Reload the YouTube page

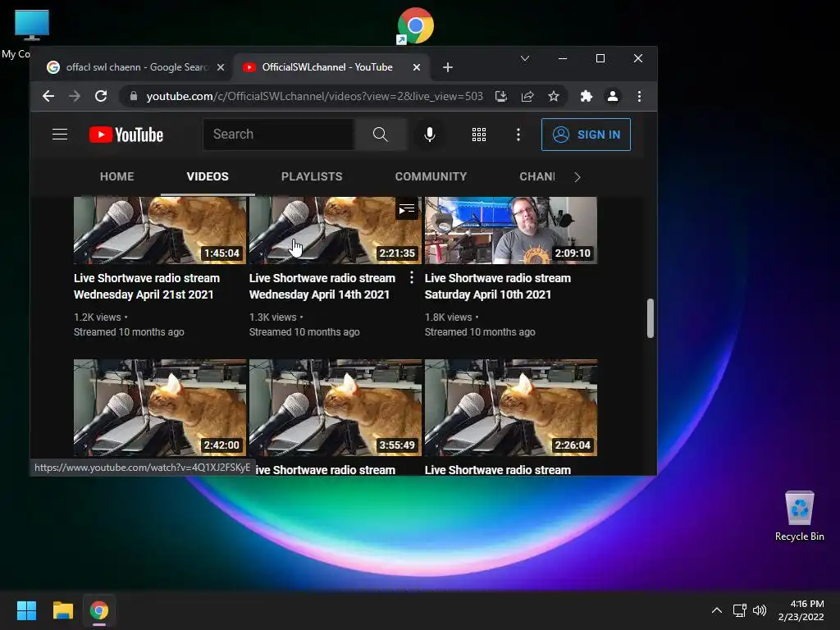click(x=101, y=97)
